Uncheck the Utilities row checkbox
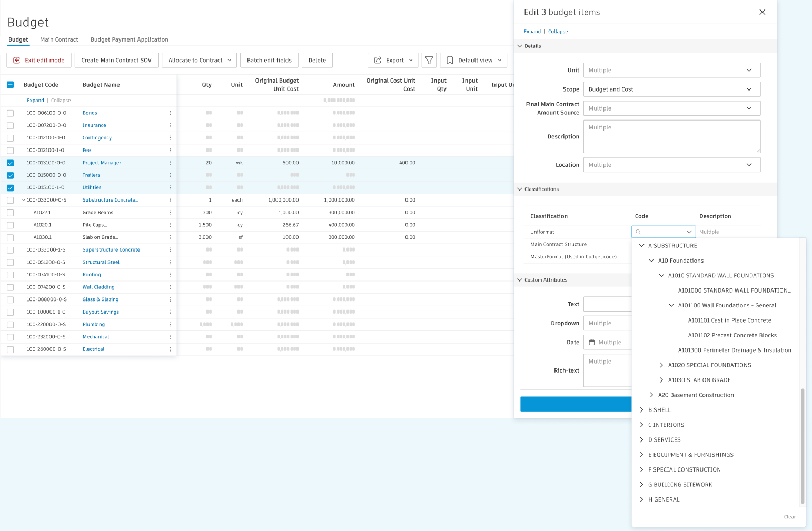The height and width of the screenshot is (531, 812). (10, 188)
